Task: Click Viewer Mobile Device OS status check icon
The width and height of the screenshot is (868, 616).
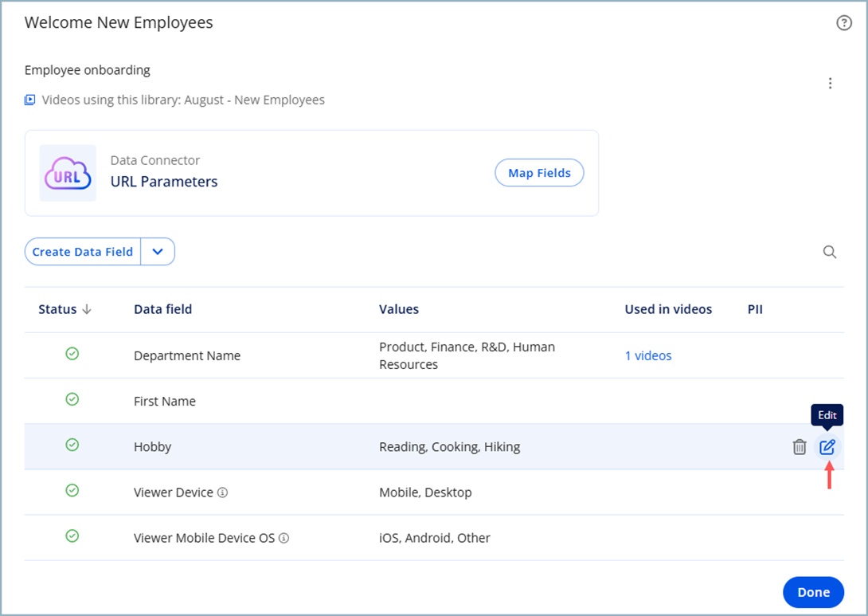Action: click(72, 536)
